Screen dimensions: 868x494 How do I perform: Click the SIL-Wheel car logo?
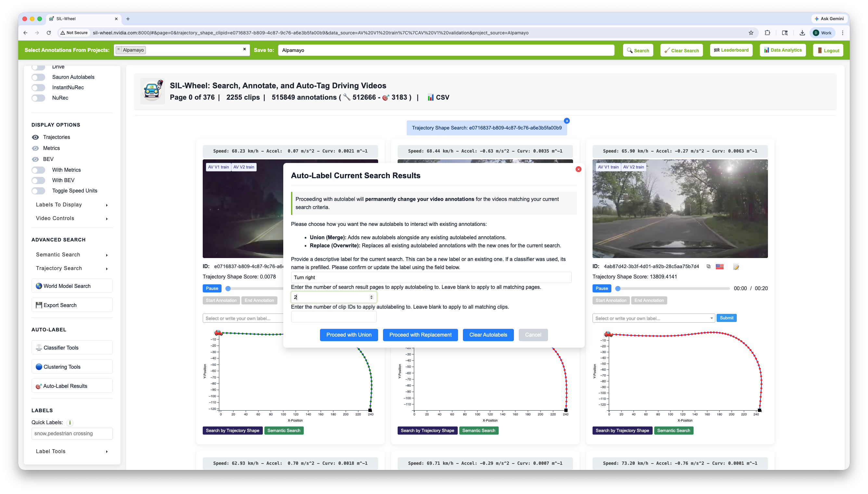pos(153,91)
